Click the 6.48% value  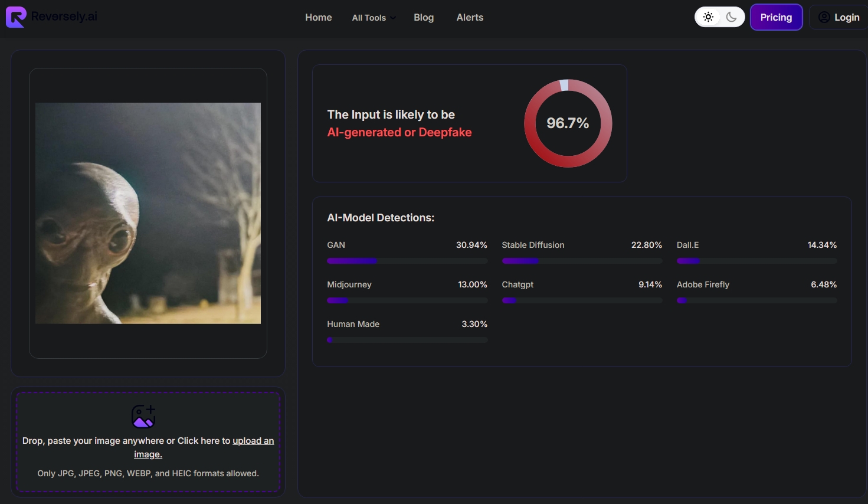[x=824, y=284]
